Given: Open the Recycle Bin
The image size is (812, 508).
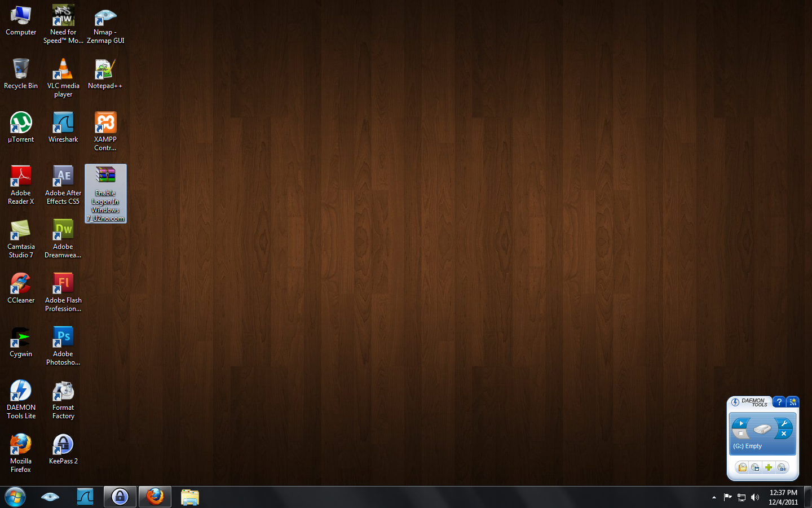Looking at the screenshot, I should click(21, 71).
